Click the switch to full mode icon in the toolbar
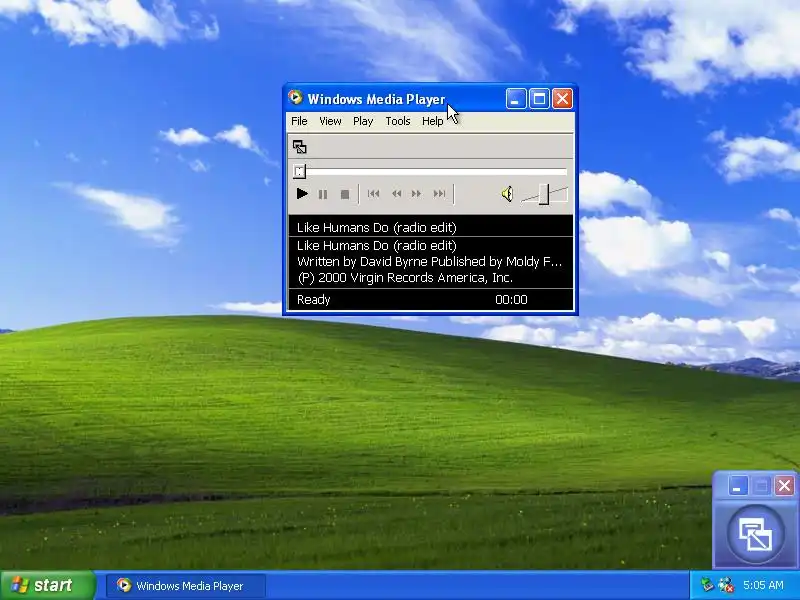The width and height of the screenshot is (800, 600). [299, 147]
